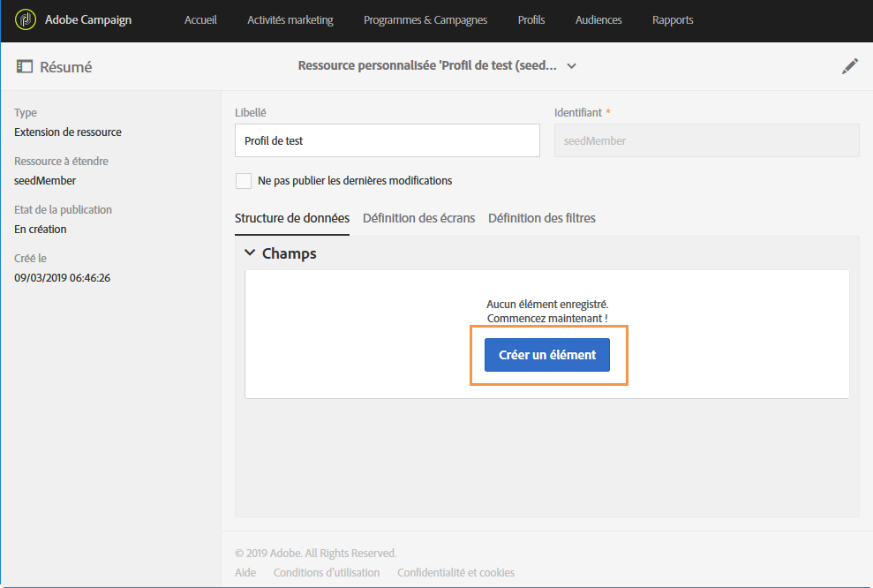Open the Rapports menu
Image resolution: width=873 pixels, height=588 pixels.
click(673, 20)
